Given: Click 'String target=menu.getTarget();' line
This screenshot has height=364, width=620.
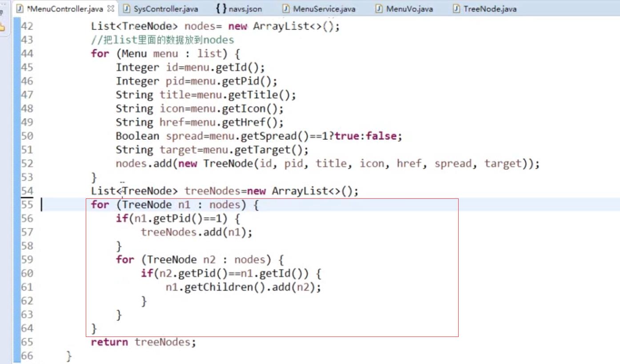Looking at the screenshot, I should 212,150.
